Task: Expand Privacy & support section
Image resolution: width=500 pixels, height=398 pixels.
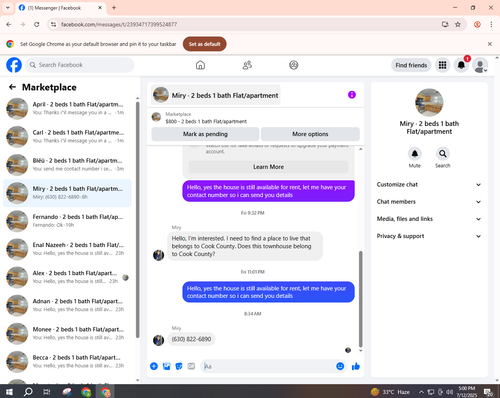Action: (x=429, y=236)
